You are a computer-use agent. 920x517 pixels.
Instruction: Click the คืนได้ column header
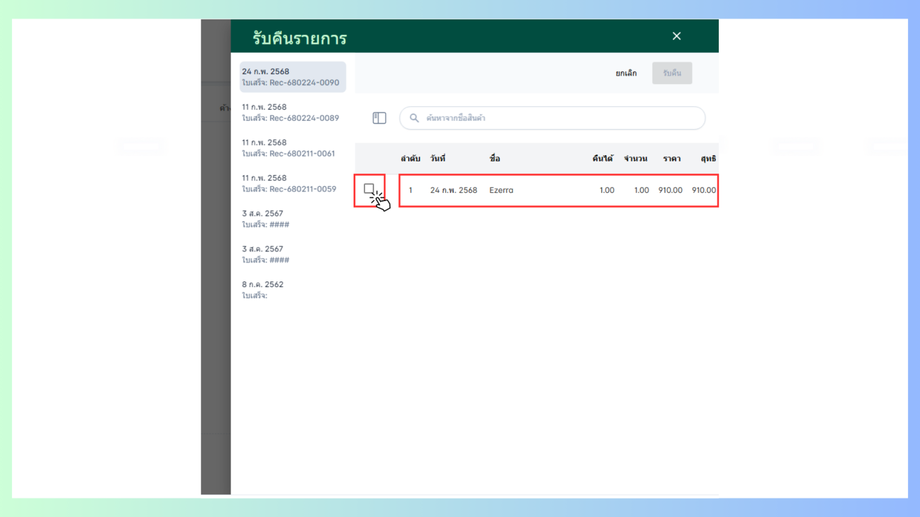point(603,158)
